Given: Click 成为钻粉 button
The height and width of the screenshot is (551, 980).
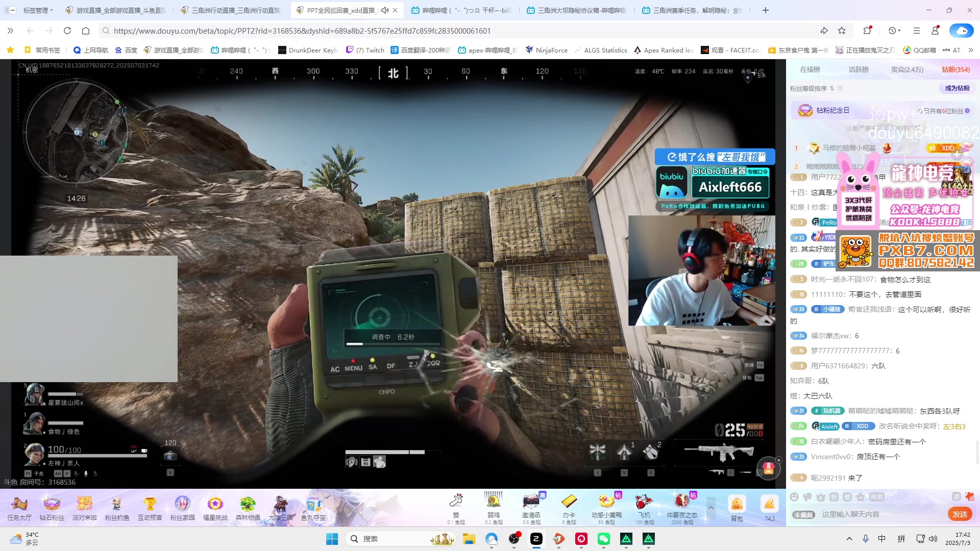Looking at the screenshot, I should point(957,88).
